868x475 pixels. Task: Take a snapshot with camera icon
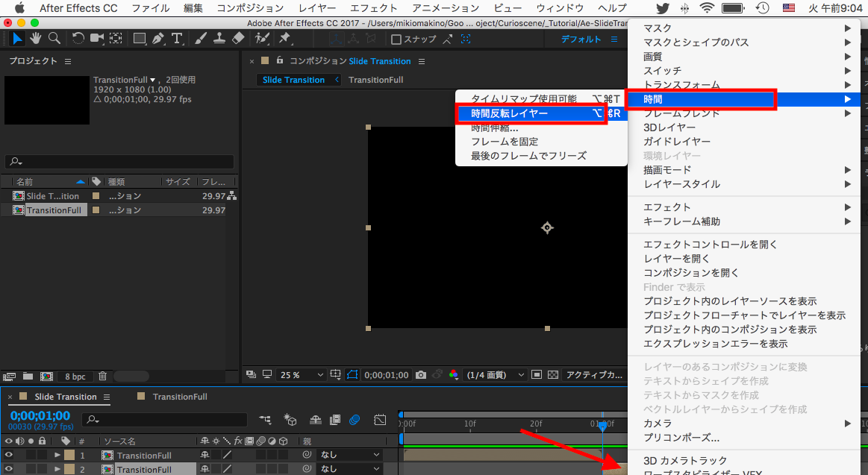422,375
